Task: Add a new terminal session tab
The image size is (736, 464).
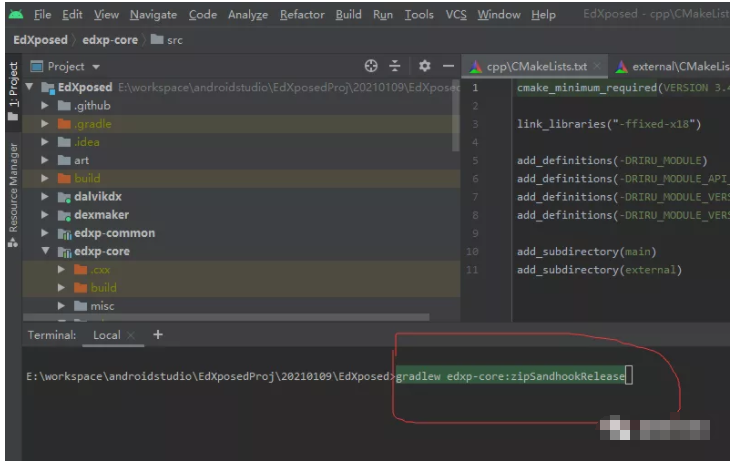Action: pos(158,335)
